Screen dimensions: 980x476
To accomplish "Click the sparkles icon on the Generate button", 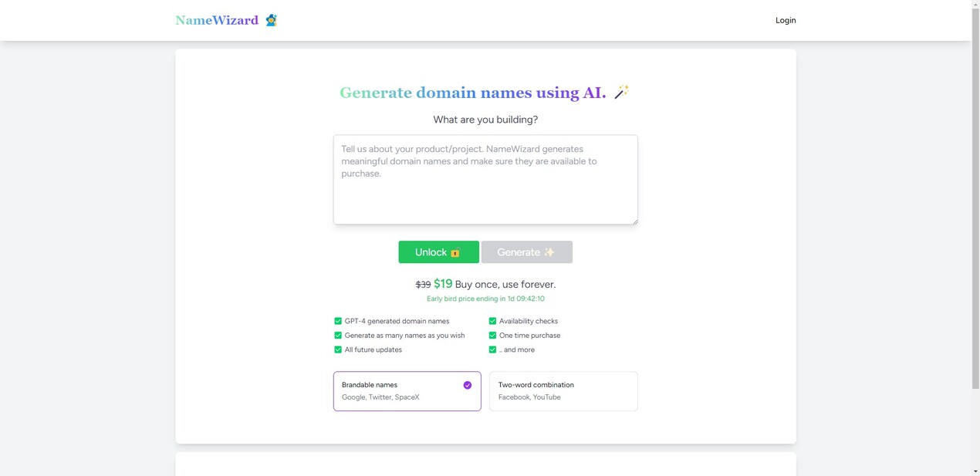I will [x=549, y=252].
